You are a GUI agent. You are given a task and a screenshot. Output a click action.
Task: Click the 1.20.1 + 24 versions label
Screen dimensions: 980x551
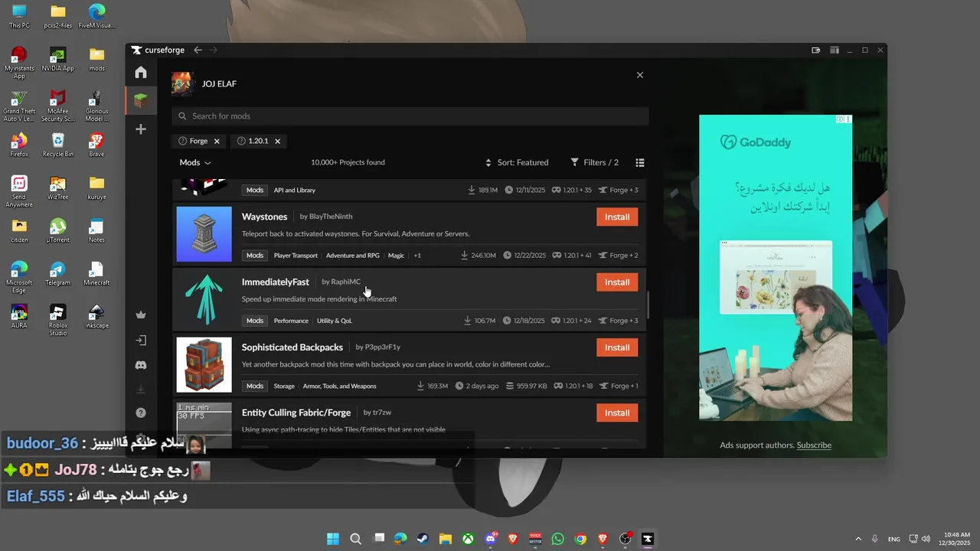coord(572,321)
